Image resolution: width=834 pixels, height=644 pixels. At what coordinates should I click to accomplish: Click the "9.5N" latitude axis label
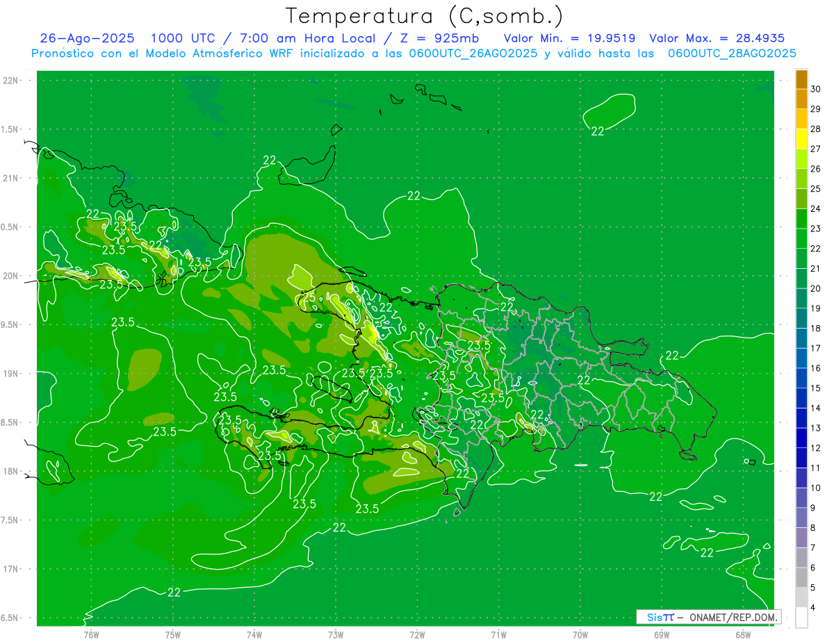coord(10,325)
